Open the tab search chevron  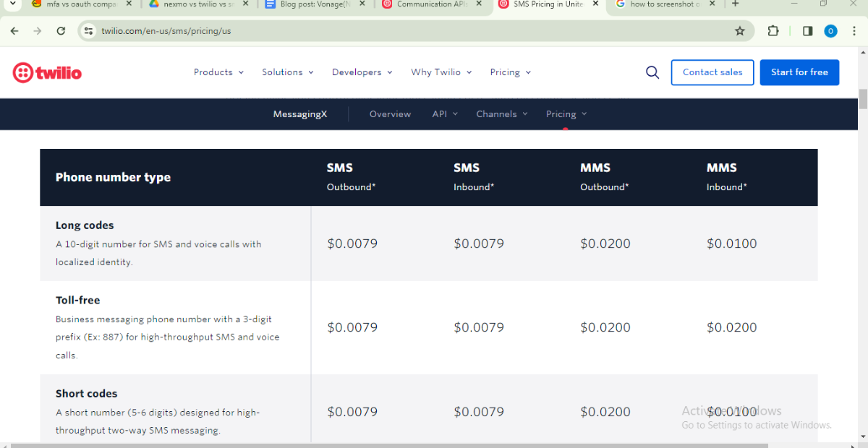coord(12,4)
